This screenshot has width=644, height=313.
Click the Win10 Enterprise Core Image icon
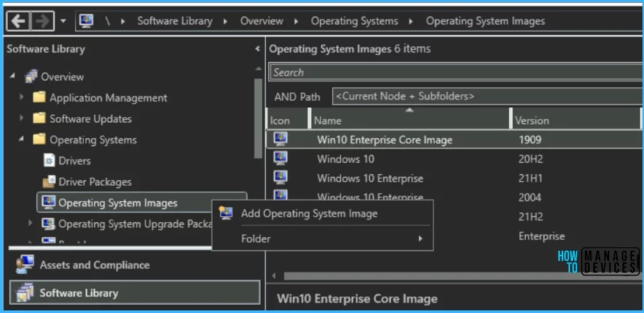(x=280, y=139)
